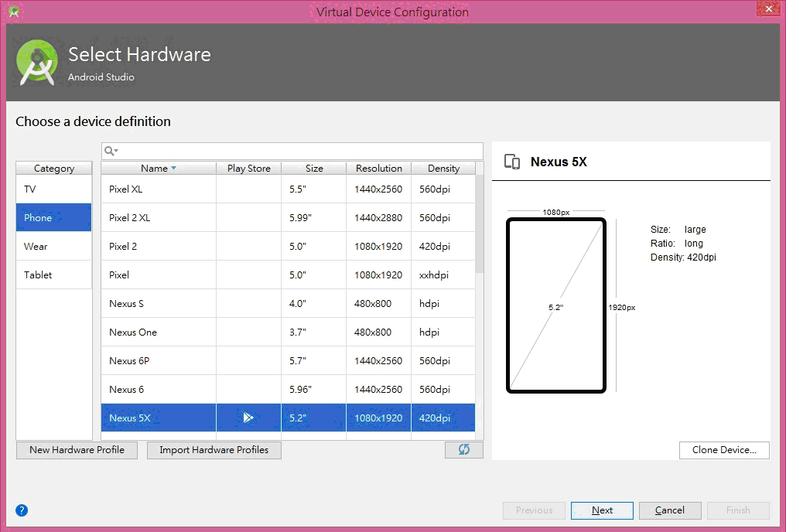Focus the device search field
786x532 pixels.
292,151
